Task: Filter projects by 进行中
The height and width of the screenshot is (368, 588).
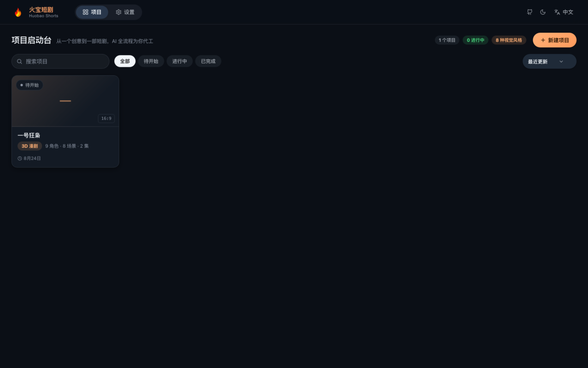Action: pyautogui.click(x=180, y=61)
